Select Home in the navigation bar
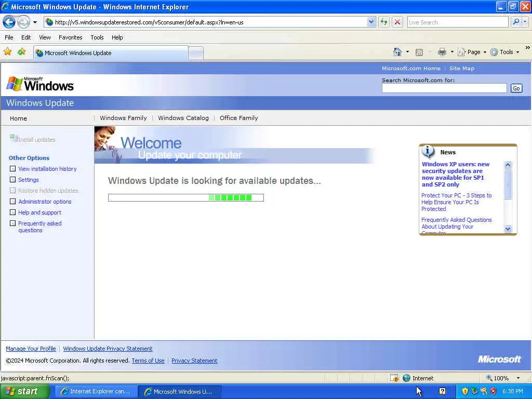Image resolution: width=532 pixels, height=399 pixels. point(18,118)
